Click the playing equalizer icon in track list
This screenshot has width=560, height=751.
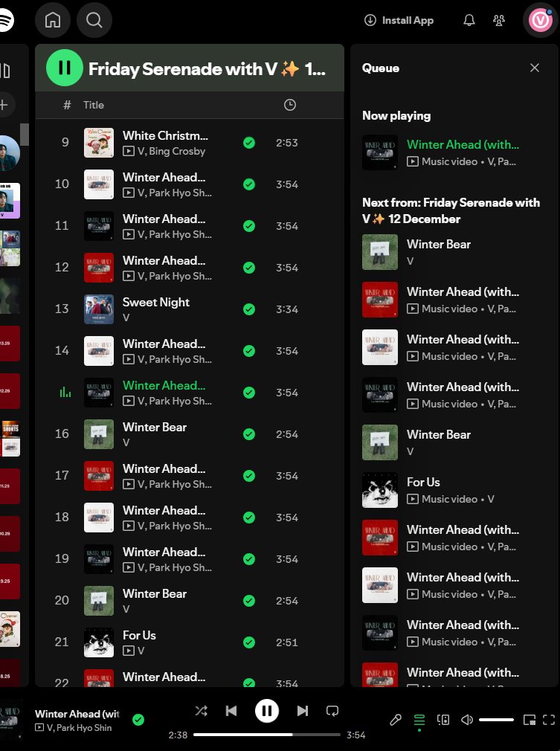click(65, 393)
